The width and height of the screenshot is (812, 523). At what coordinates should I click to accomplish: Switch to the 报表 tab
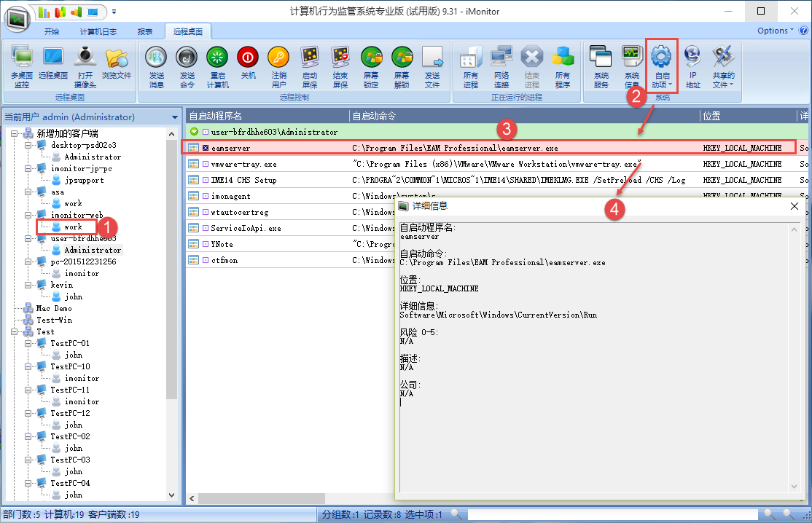tap(145, 31)
